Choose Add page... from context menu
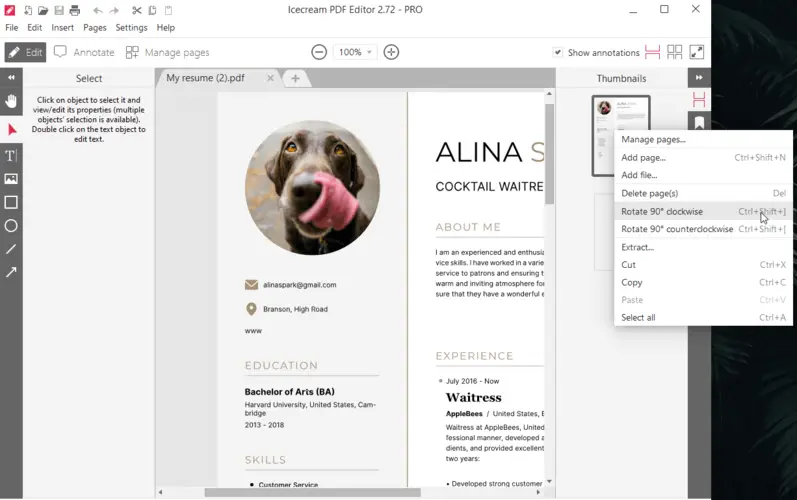Image resolution: width=797 pixels, height=500 pixels. point(703,158)
